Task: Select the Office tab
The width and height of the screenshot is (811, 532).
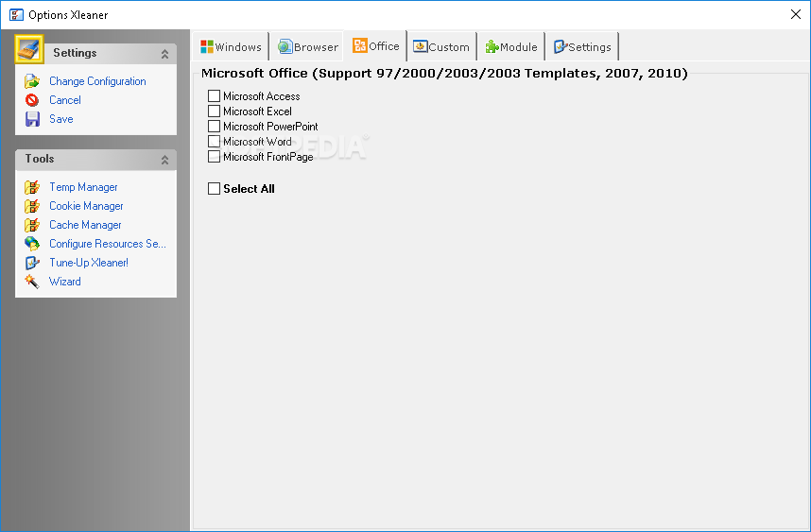Action: tap(375, 45)
